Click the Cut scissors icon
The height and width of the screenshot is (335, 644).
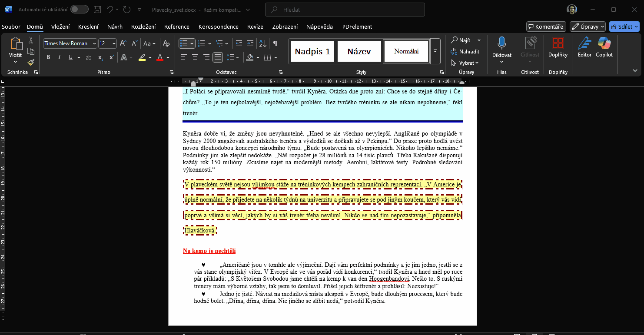(x=31, y=40)
